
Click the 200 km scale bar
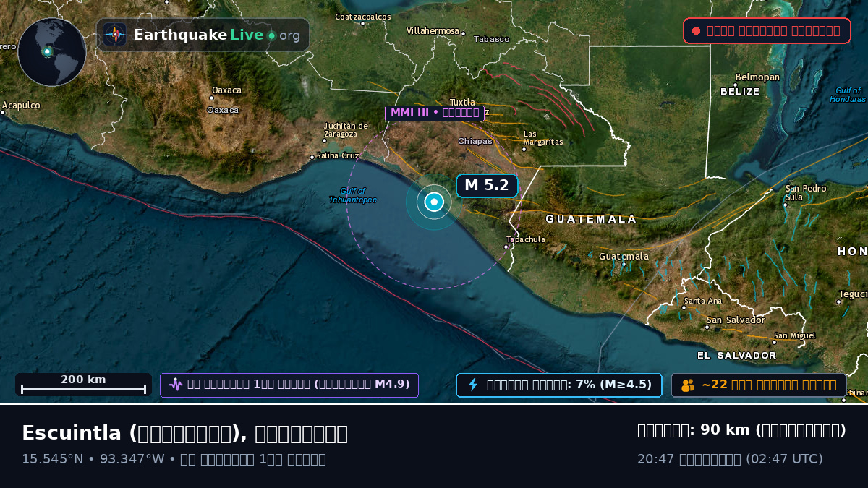(x=83, y=384)
